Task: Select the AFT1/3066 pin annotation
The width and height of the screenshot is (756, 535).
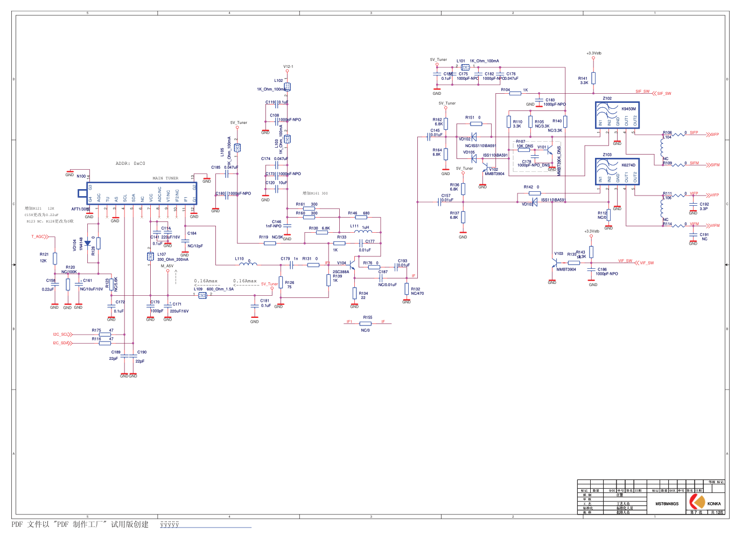Action: click(81, 209)
